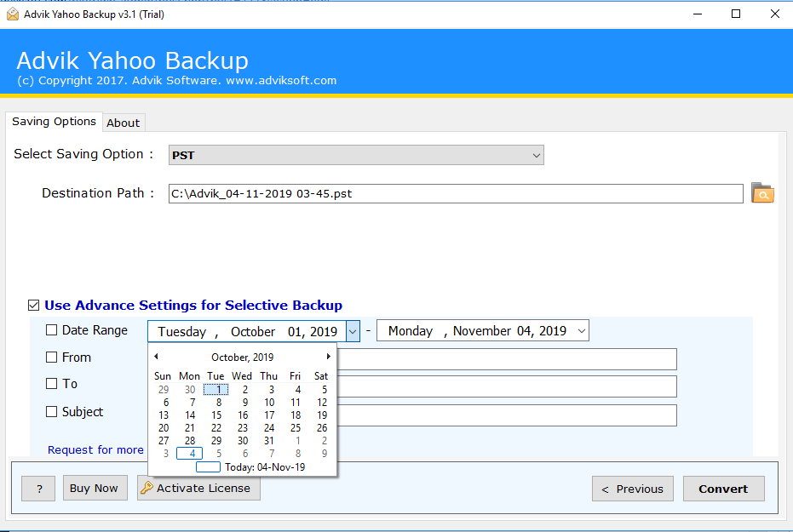Open the end date November 04 dropdown
The width and height of the screenshot is (793, 532).
pos(582,331)
